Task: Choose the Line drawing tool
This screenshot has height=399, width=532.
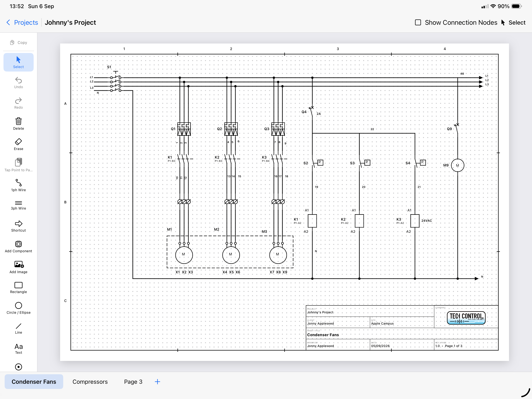Action: point(19,328)
